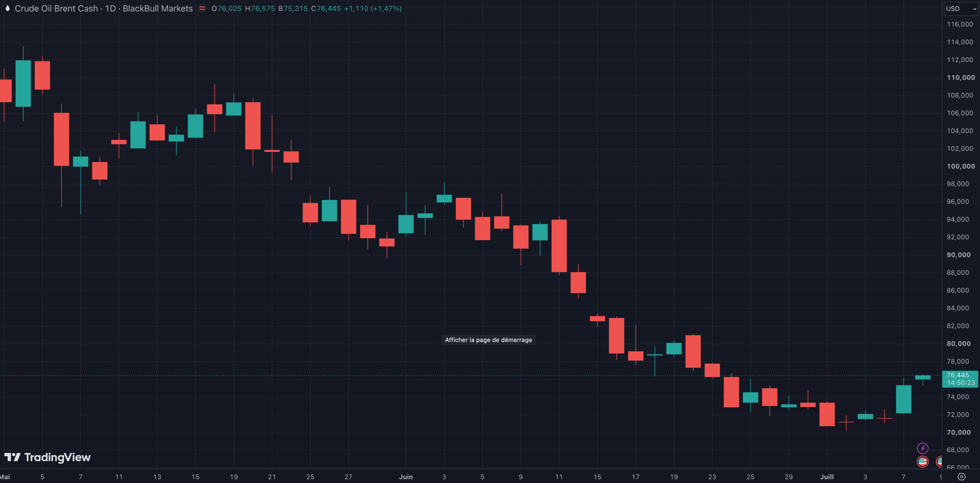
Task: Click the Juill month label on time axis
Action: pos(827,477)
